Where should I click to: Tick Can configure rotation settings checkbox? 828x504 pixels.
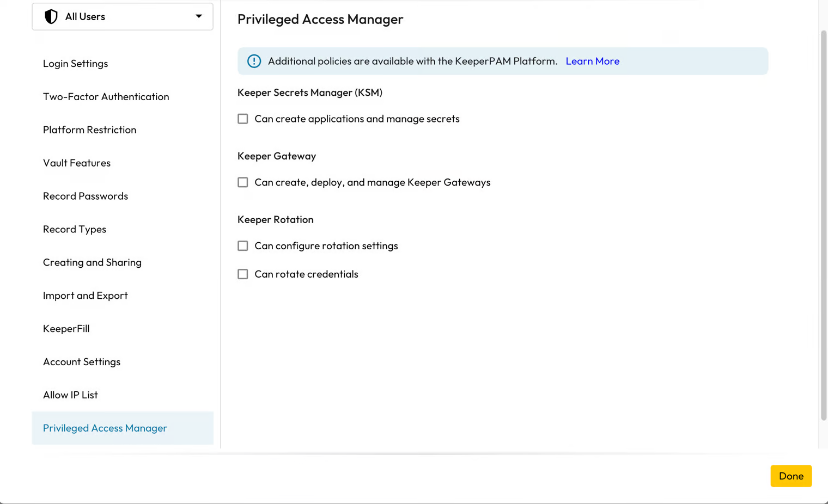coord(243,246)
